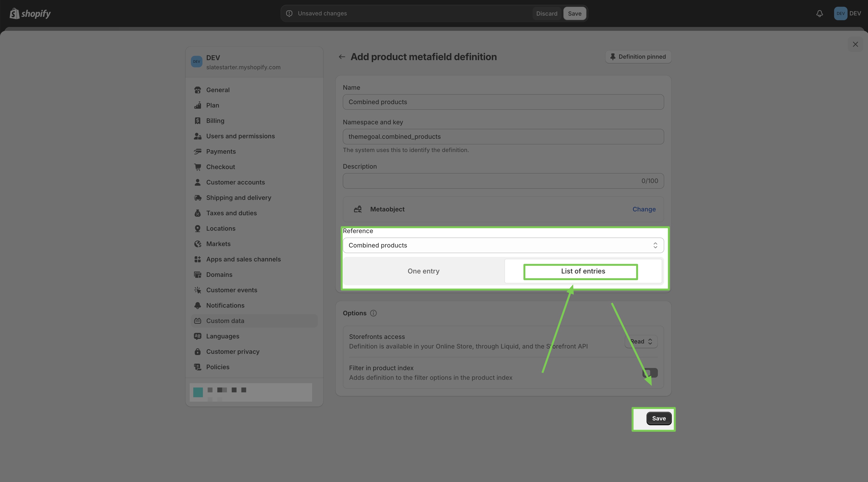The width and height of the screenshot is (868, 482).
Task: Click the Checkout cart icon
Action: 198,167
